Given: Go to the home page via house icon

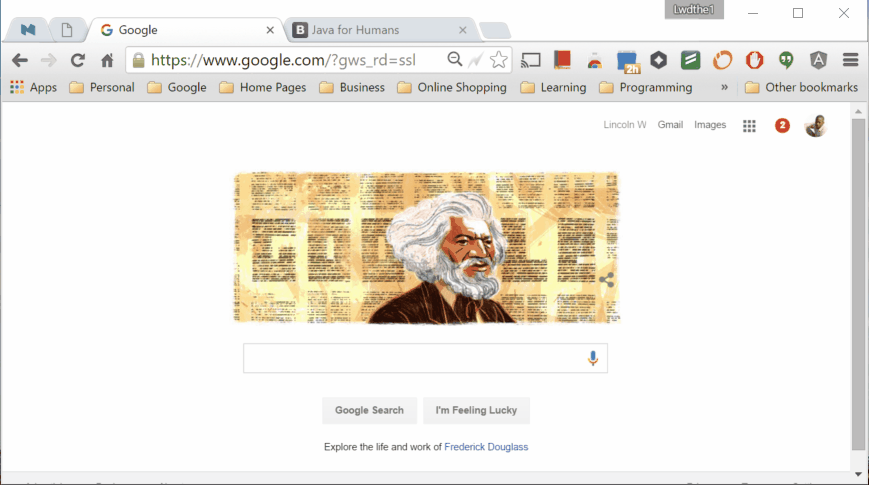Looking at the screenshot, I should pyautogui.click(x=107, y=60).
